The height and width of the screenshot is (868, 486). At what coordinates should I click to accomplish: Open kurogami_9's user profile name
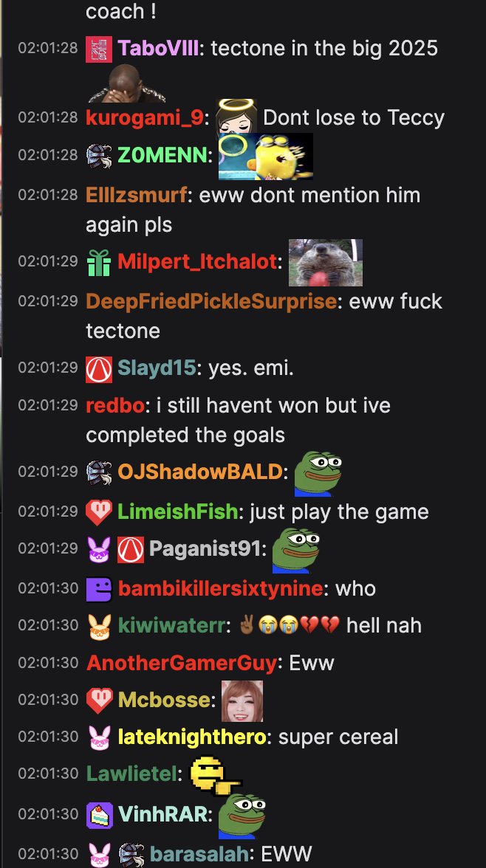point(144,118)
